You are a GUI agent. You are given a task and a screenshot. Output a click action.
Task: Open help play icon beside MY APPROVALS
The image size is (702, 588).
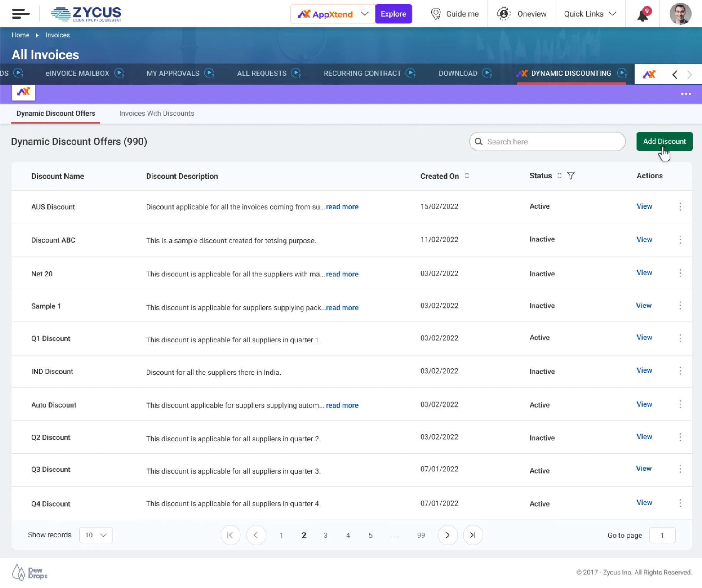tap(209, 73)
